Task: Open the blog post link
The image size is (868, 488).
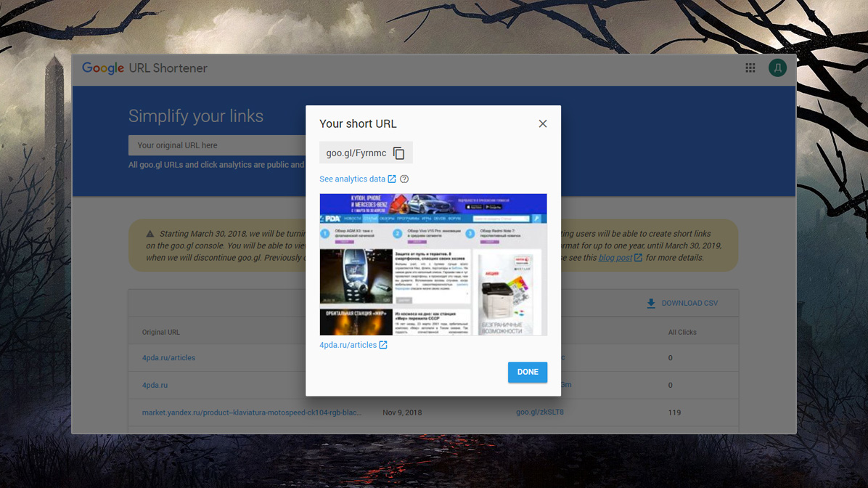Action: click(x=615, y=258)
